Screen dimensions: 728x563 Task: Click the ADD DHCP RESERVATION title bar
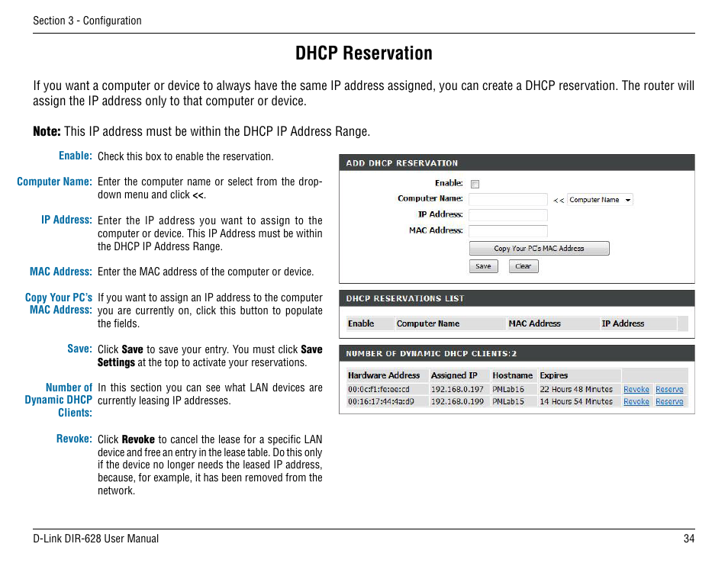tap(517, 163)
